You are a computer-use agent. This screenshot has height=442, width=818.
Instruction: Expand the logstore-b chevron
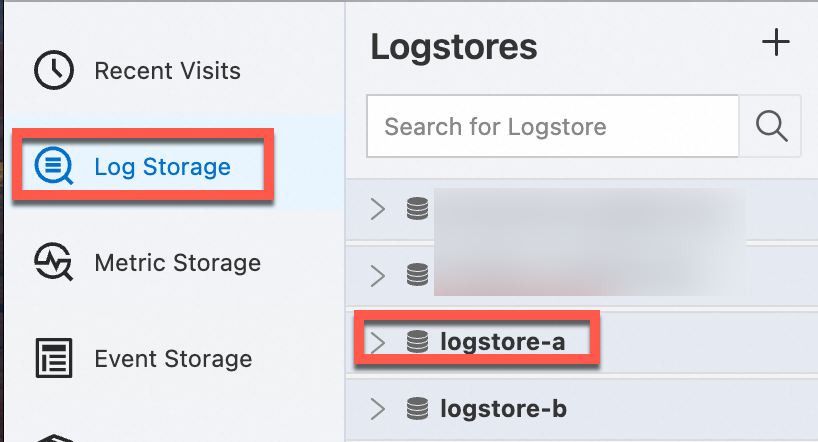click(377, 409)
